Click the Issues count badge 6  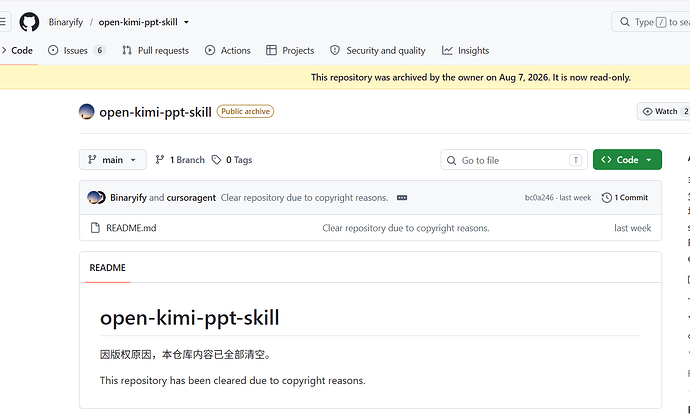tap(100, 51)
